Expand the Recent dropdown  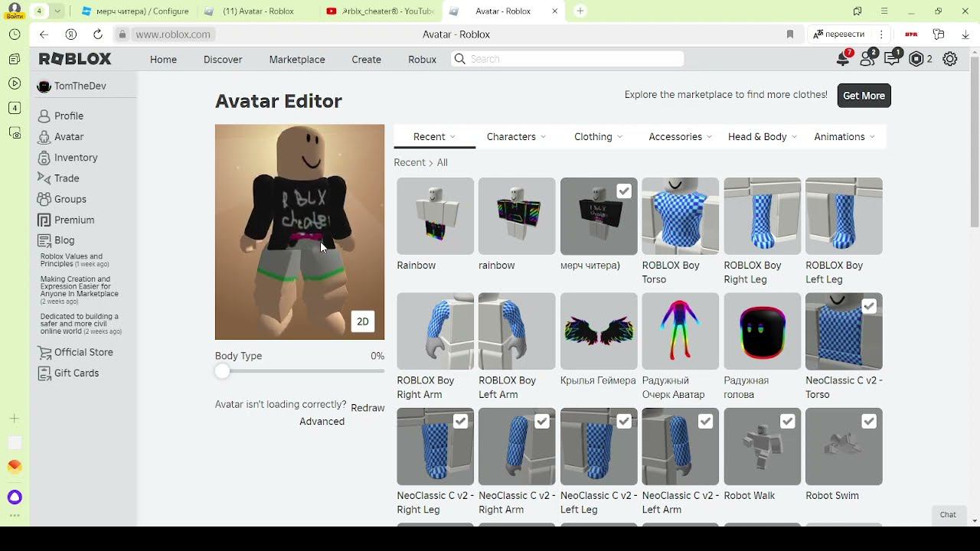click(434, 136)
